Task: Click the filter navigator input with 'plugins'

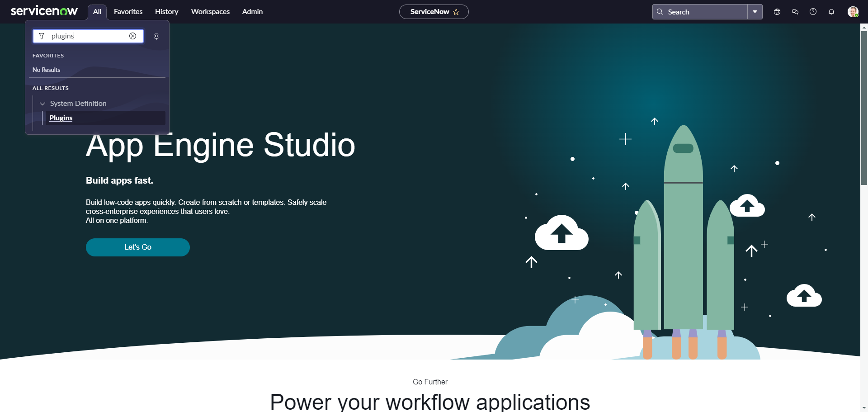Action: [x=88, y=36]
